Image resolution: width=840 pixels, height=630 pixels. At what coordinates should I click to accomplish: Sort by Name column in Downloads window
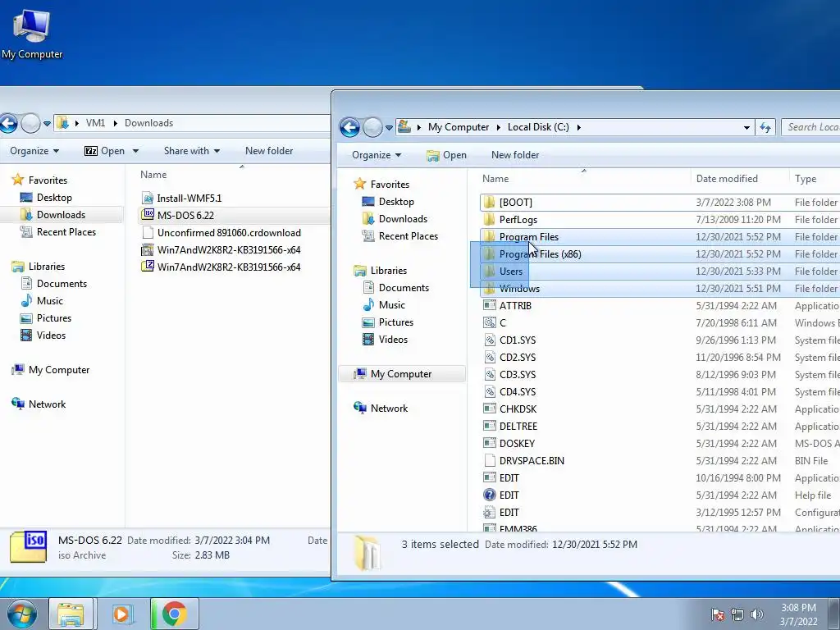(x=153, y=175)
